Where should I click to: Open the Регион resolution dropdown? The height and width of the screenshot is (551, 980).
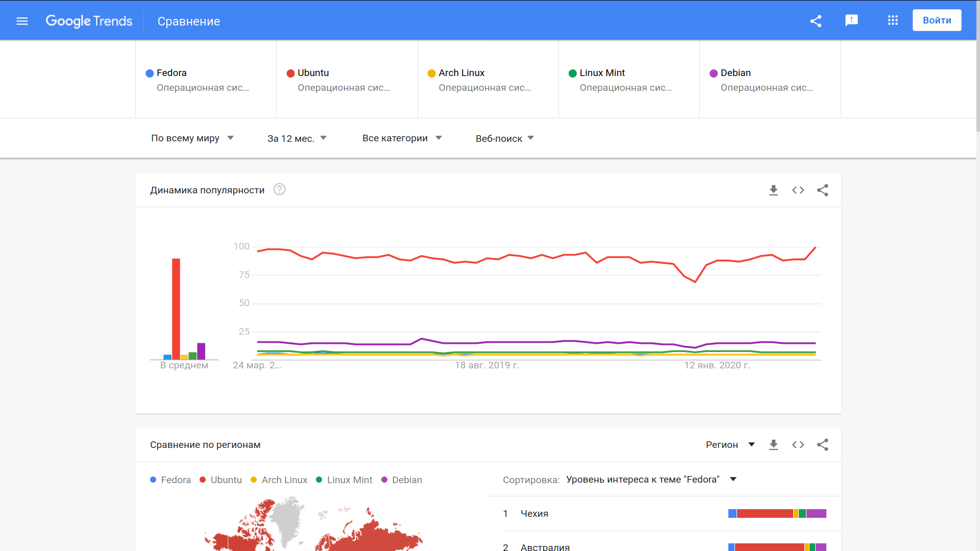730,445
